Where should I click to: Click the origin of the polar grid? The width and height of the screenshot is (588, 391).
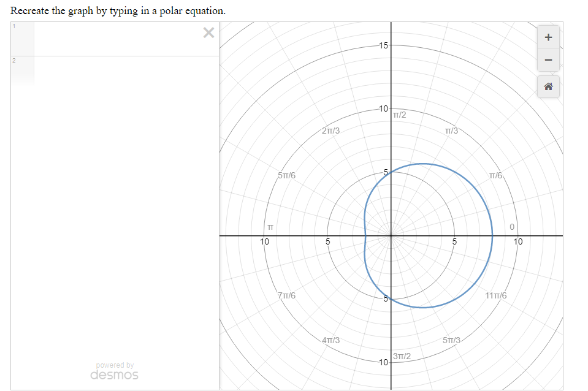pyautogui.click(x=390, y=234)
